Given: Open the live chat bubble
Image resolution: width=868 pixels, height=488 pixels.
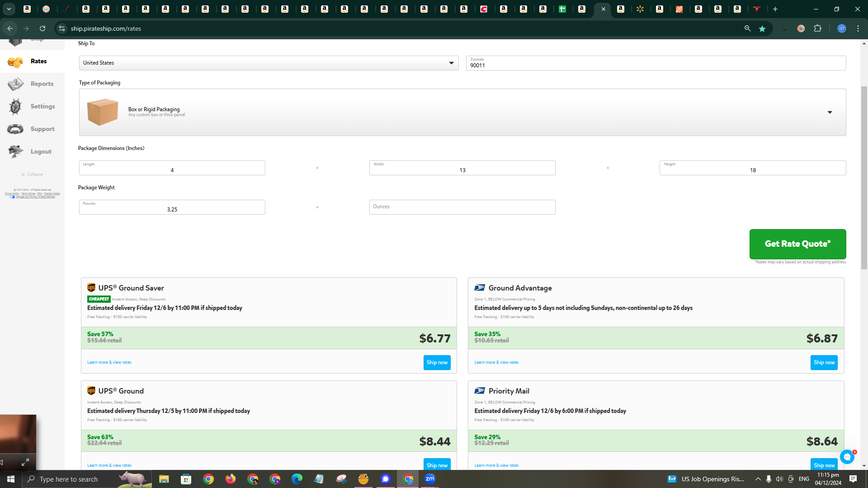Looking at the screenshot, I should point(847,457).
